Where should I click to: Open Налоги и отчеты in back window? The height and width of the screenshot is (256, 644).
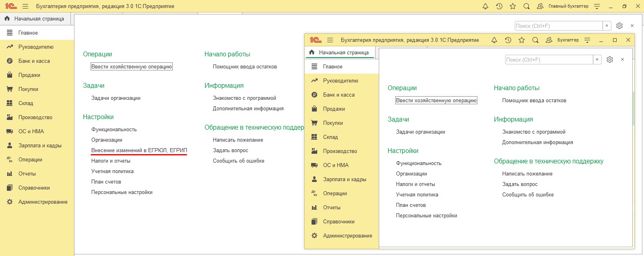click(x=111, y=161)
